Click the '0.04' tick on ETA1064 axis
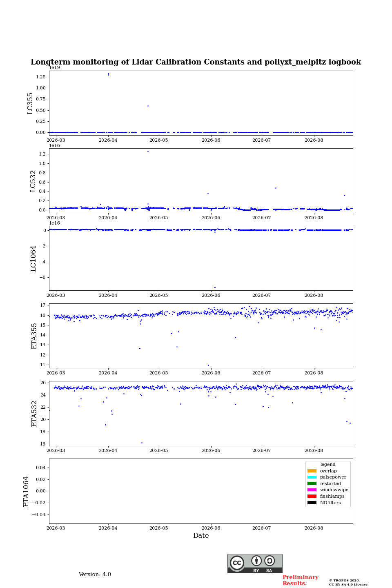392x588 pixels. coord(41,468)
